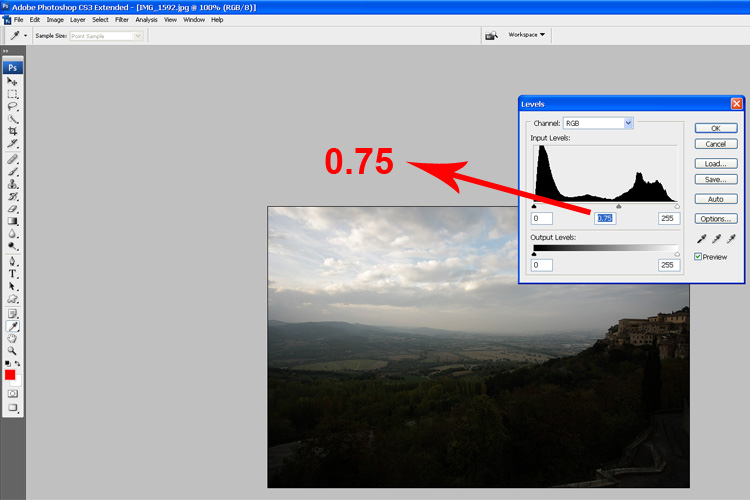Screen dimensions: 750x500
Task: Click the highlight input field showing 255
Action: click(668, 219)
